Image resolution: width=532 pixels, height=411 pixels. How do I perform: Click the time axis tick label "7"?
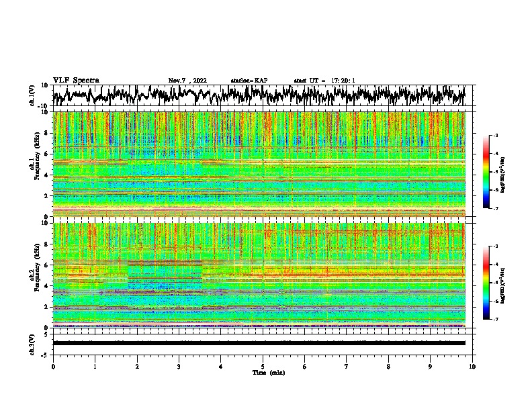[x=347, y=367]
